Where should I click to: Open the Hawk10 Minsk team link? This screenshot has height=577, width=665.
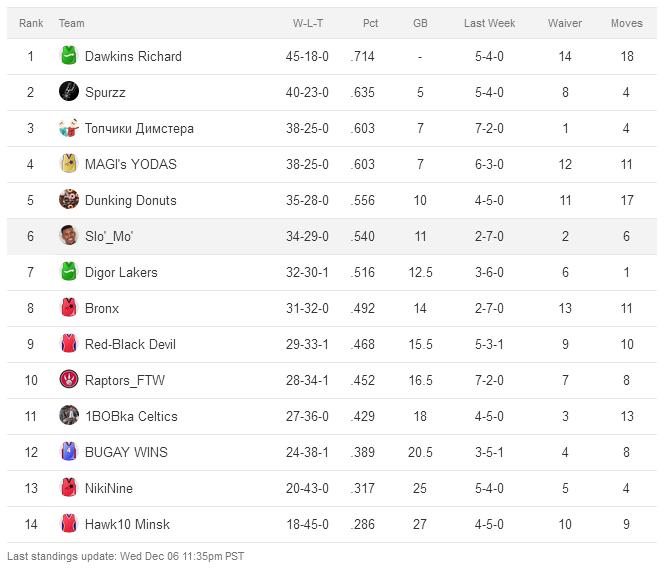tap(127, 524)
